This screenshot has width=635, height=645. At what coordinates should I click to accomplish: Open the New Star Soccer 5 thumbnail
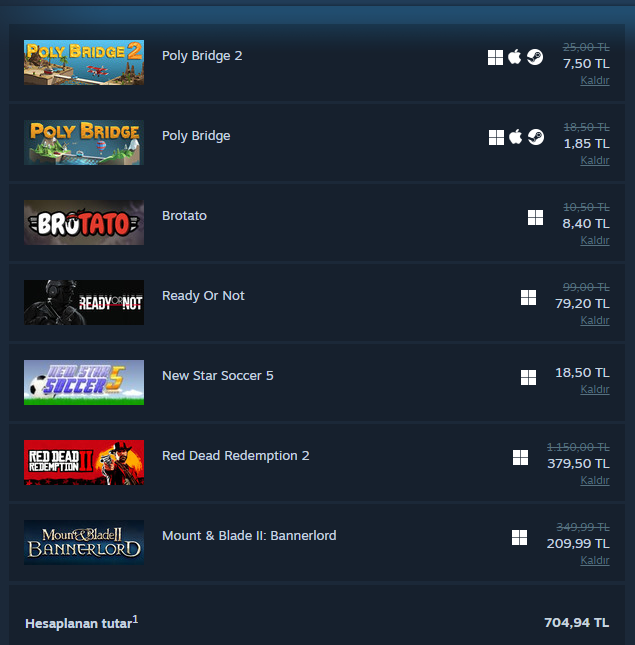[84, 383]
